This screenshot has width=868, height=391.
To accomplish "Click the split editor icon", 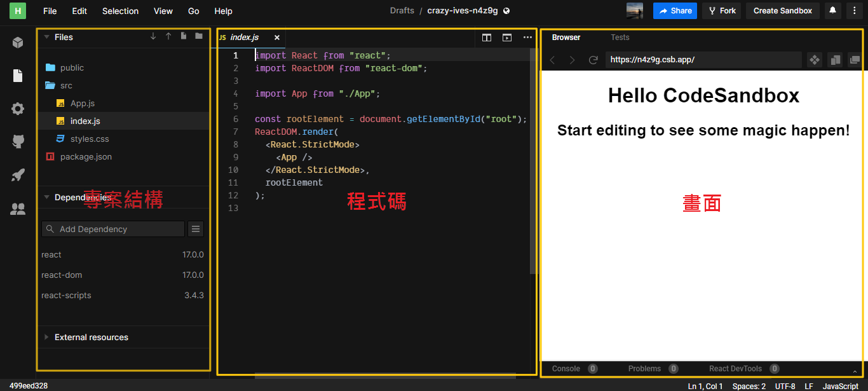I will (x=487, y=38).
